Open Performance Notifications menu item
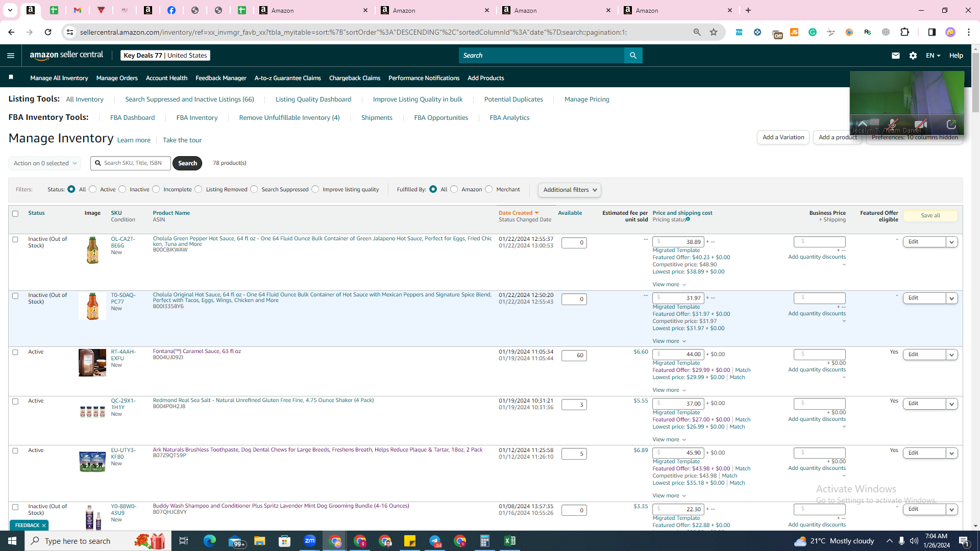Viewport: 980px width, 551px height. [x=424, y=78]
